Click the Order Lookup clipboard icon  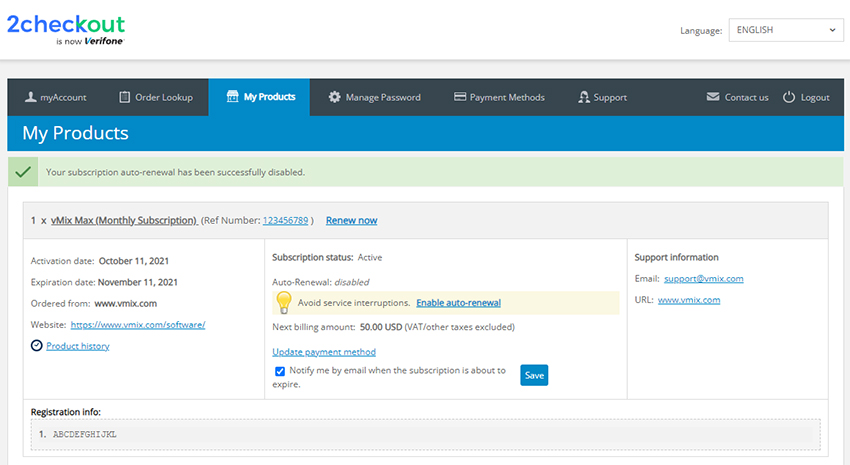(125, 97)
